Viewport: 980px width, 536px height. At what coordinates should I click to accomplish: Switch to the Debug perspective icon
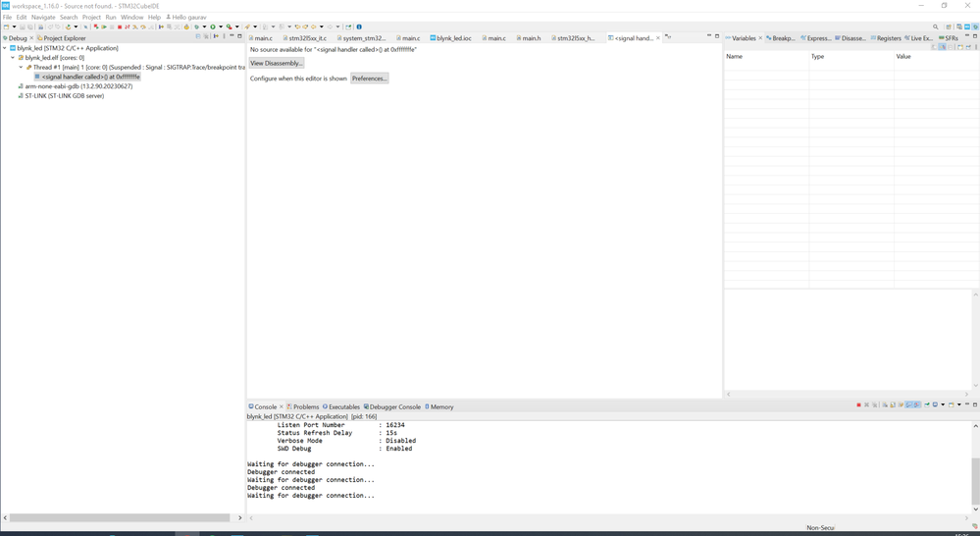976,27
